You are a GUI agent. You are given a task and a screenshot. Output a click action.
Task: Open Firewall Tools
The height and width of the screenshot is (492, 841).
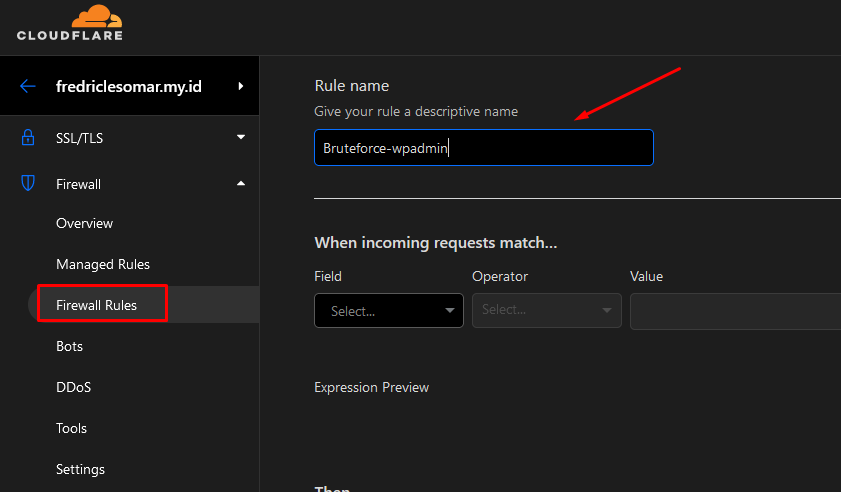point(72,428)
